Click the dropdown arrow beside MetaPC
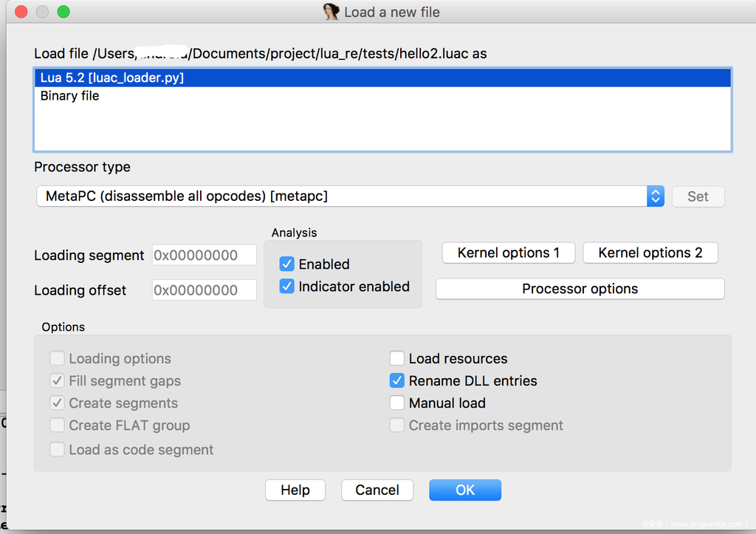The image size is (756, 534). point(655,196)
